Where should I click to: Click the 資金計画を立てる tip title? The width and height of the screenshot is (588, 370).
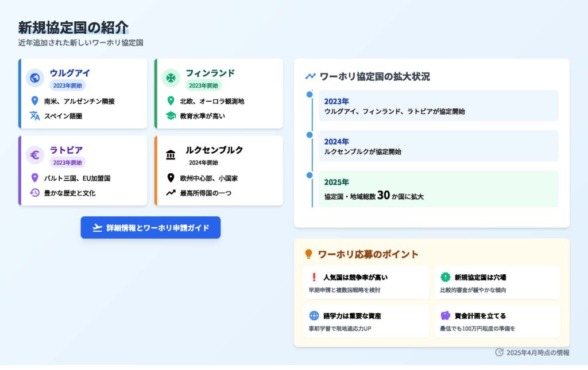[x=481, y=316]
